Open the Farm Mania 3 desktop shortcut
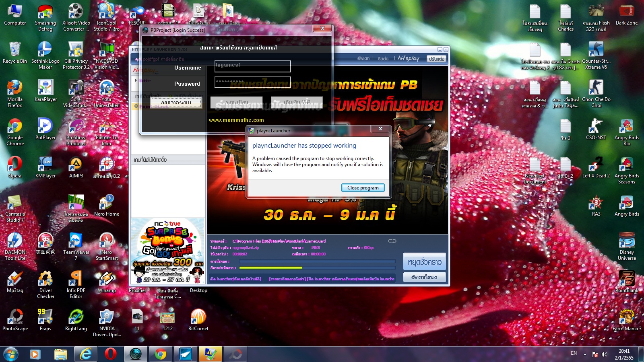Viewport: 644px width, 362px height. pyautogui.click(x=627, y=320)
